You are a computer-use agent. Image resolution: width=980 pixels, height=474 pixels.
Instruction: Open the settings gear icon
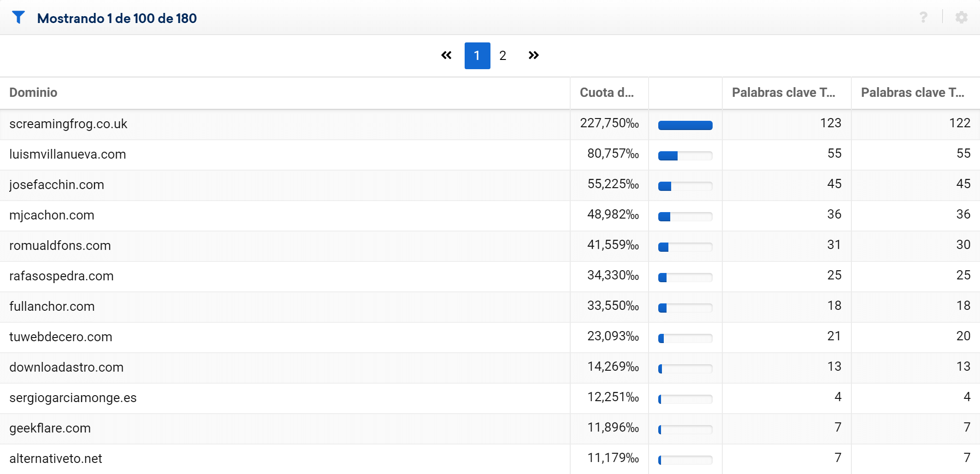point(961,18)
